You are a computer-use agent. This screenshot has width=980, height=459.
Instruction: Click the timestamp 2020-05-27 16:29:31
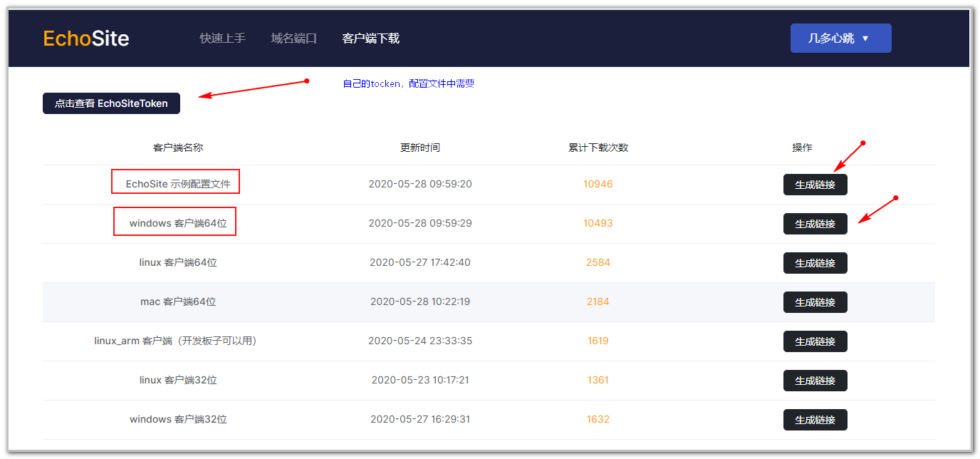pos(420,419)
